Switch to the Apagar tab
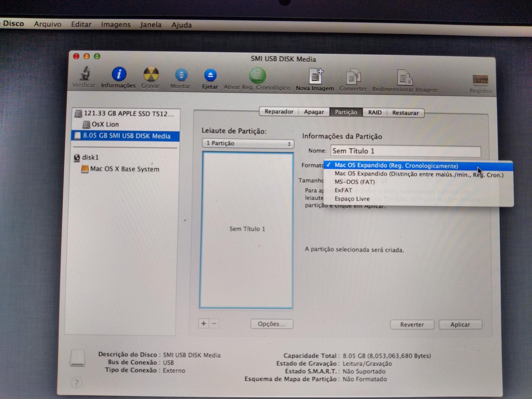Viewport: 532px width, 399px height. [x=314, y=112]
